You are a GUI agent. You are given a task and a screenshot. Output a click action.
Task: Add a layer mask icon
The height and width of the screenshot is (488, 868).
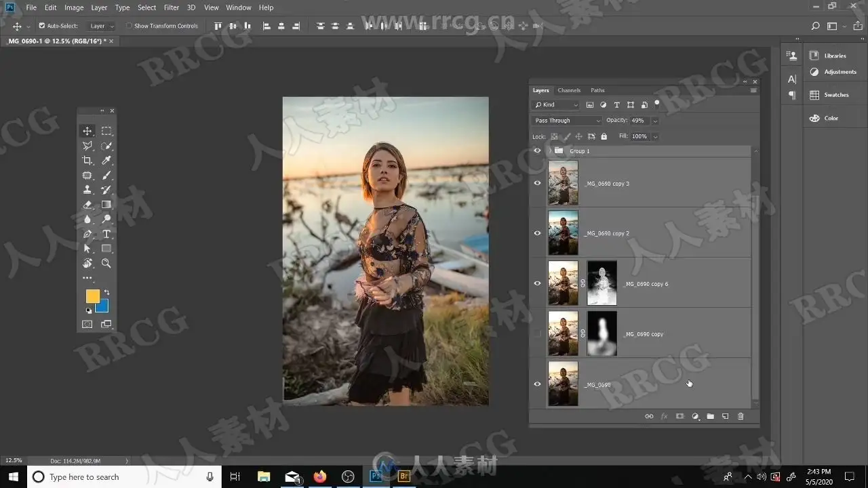tap(679, 416)
